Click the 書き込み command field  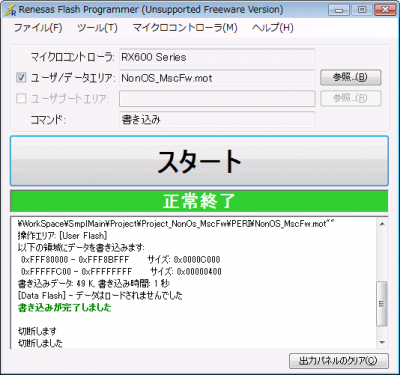coord(217,119)
